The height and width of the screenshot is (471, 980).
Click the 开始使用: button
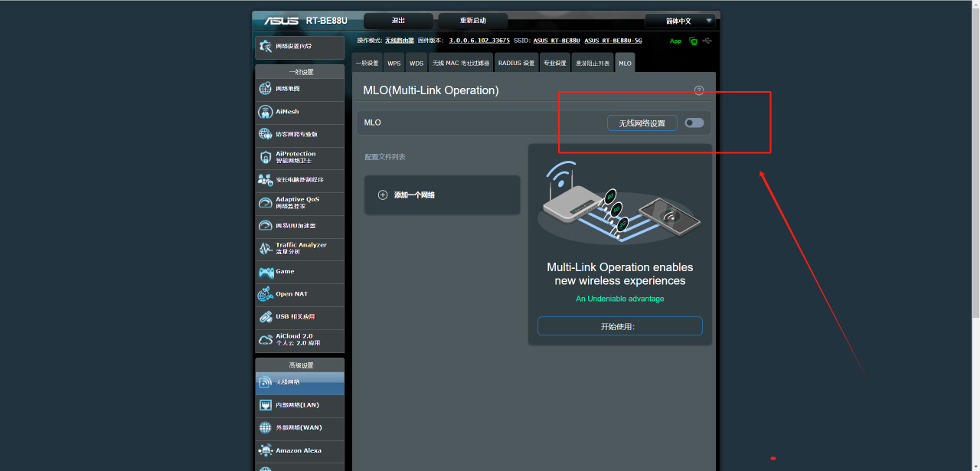619,325
